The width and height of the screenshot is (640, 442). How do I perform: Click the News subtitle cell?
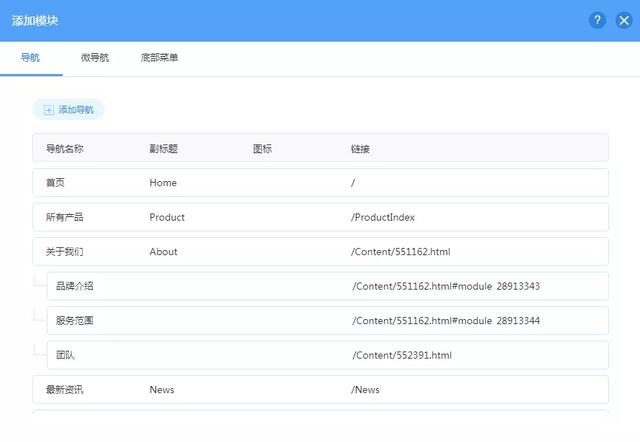pos(161,389)
